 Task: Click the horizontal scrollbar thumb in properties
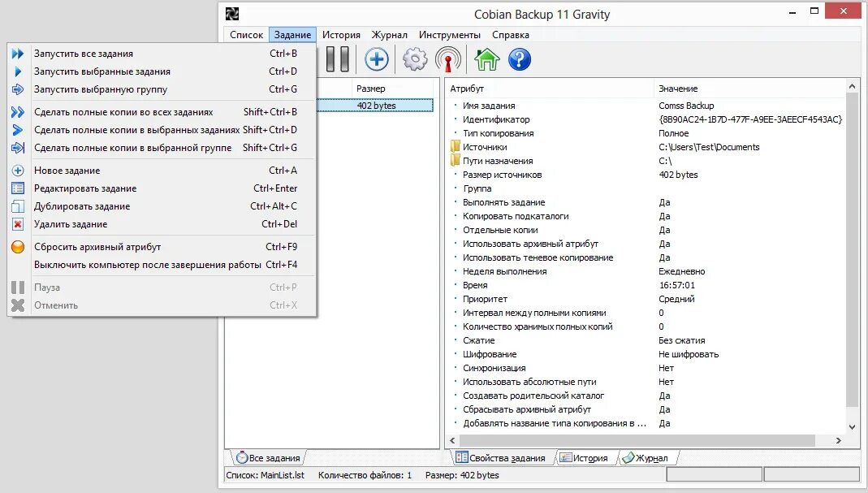(637, 440)
